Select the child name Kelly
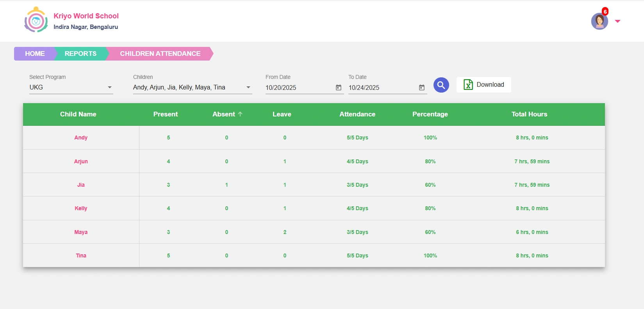This screenshot has height=309, width=644. click(x=81, y=208)
